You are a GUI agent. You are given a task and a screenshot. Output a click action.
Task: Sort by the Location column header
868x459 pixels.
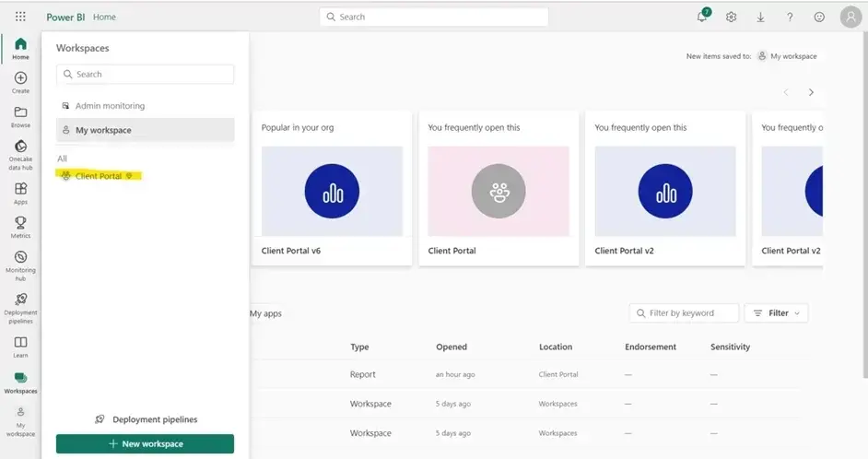pos(556,347)
